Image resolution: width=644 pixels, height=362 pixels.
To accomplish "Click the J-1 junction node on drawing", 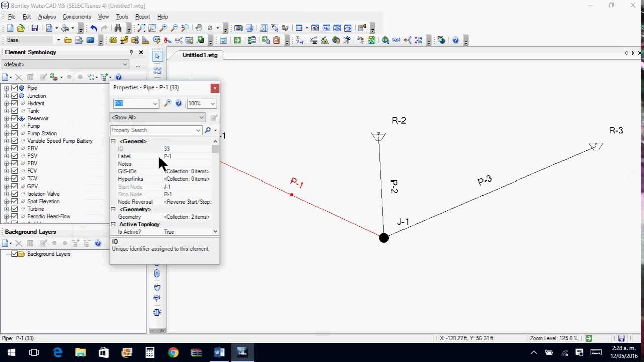I will pyautogui.click(x=384, y=238).
